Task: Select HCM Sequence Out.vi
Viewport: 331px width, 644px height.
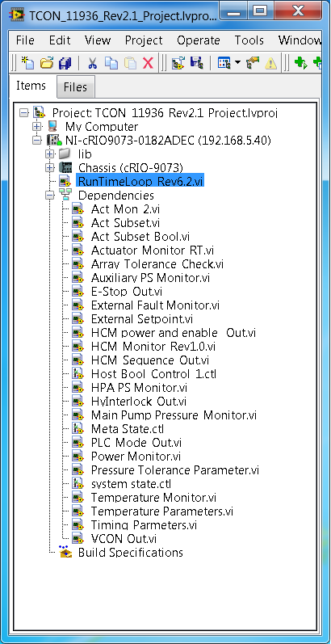Action: (x=150, y=360)
